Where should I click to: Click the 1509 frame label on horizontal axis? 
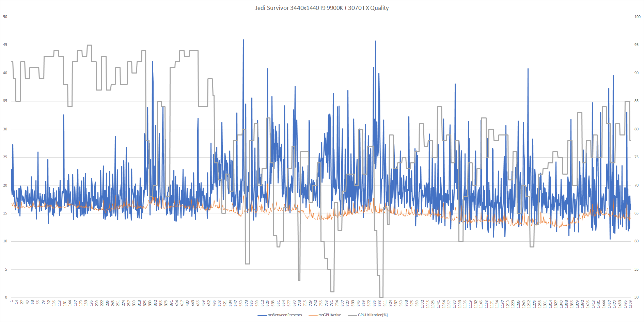click(x=631, y=304)
